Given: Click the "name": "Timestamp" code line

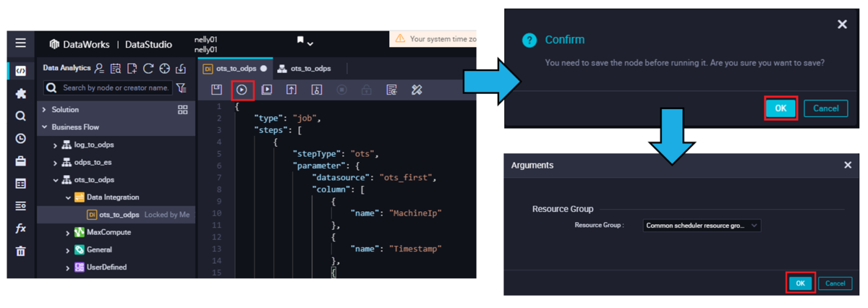Looking at the screenshot, I should coord(396,249).
